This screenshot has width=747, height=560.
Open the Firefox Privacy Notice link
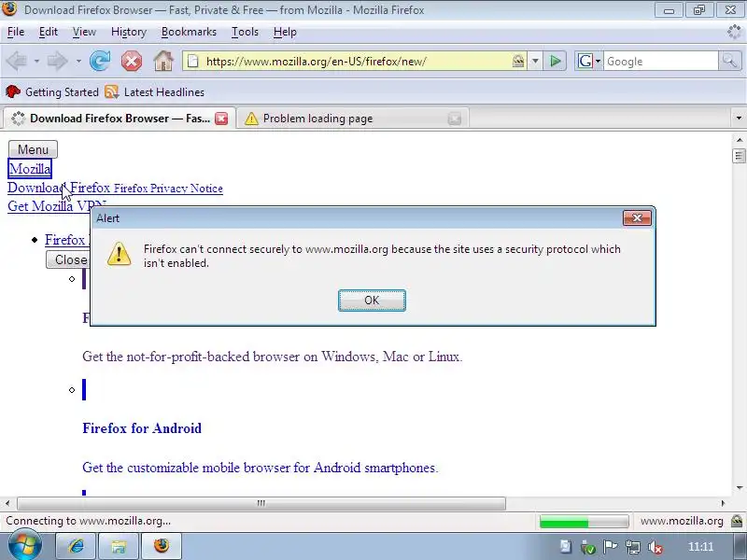[x=168, y=189]
